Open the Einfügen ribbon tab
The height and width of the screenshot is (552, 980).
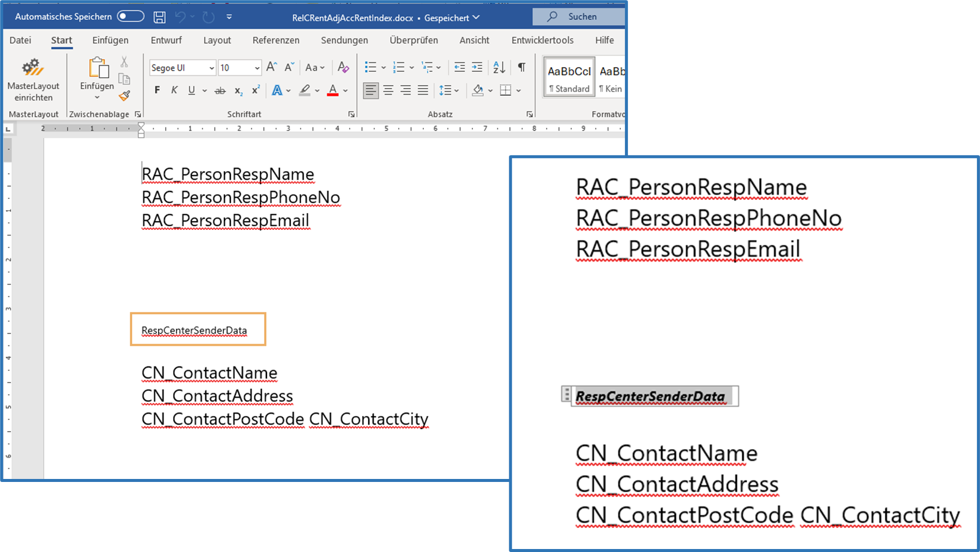(x=110, y=40)
